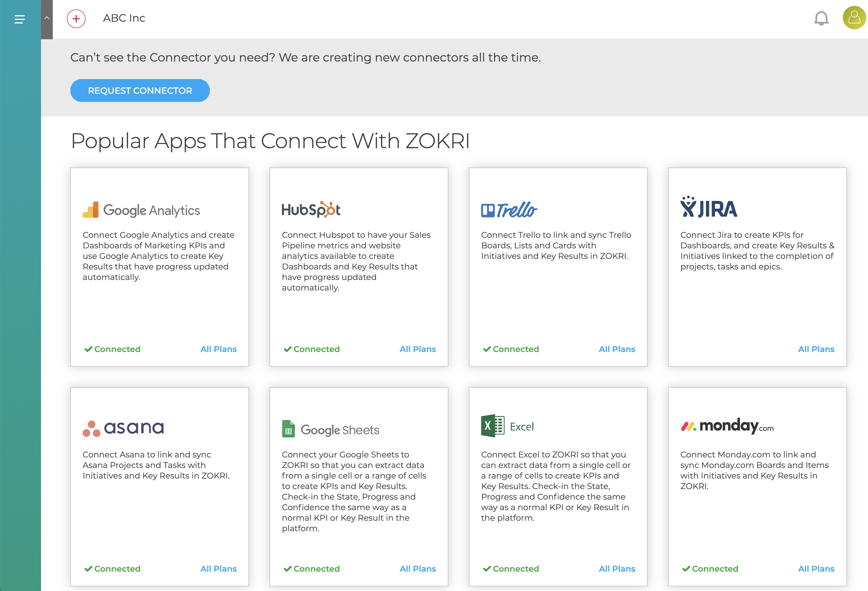Click the Popular Apps That Connect With ZOKRI heading
The height and width of the screenshot is (591, 868).
(x=270, y=141)
